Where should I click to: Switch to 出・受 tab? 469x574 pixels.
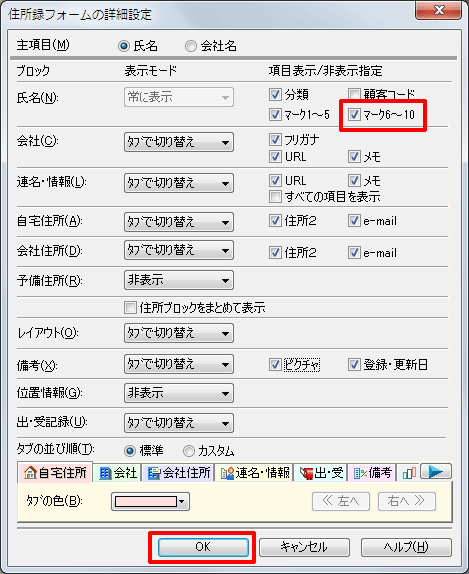pyautogui.click(x=321, y=473)
